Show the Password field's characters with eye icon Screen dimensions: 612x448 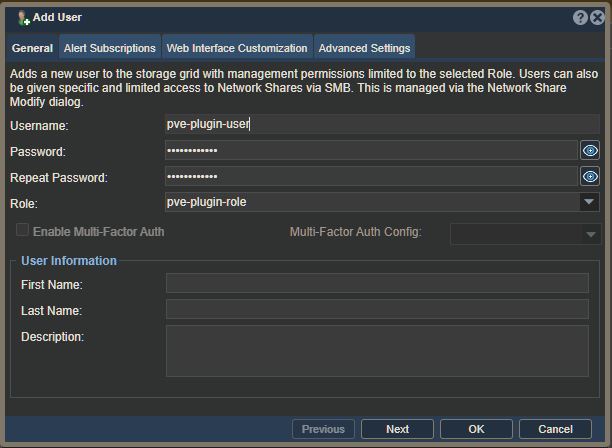pos(590,150)
